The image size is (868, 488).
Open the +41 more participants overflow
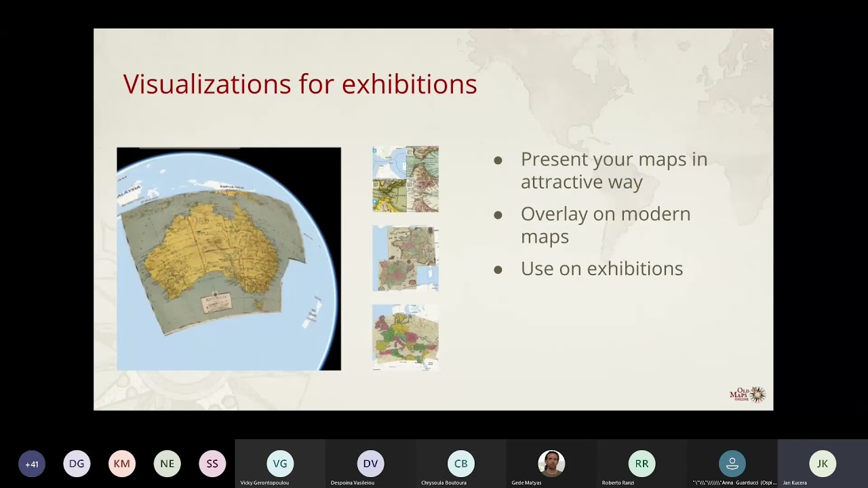[x=32, y=464]
